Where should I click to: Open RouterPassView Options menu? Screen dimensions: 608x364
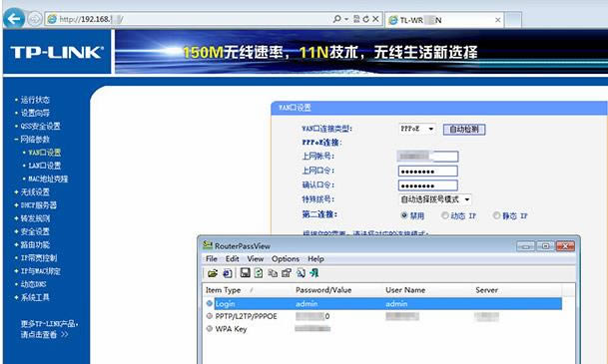pos(286,258)
